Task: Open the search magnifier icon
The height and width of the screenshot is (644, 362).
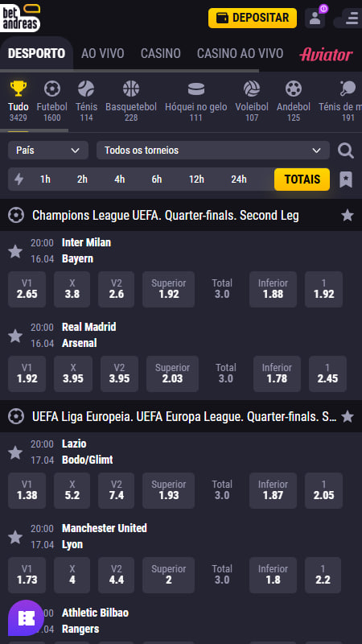Action: [x=346, y=151]
